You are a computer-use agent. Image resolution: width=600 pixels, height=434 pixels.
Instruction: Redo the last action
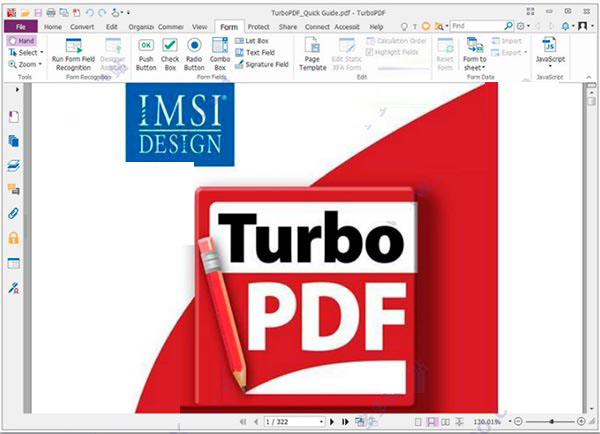pyautogui.click(x=102, y=13)
